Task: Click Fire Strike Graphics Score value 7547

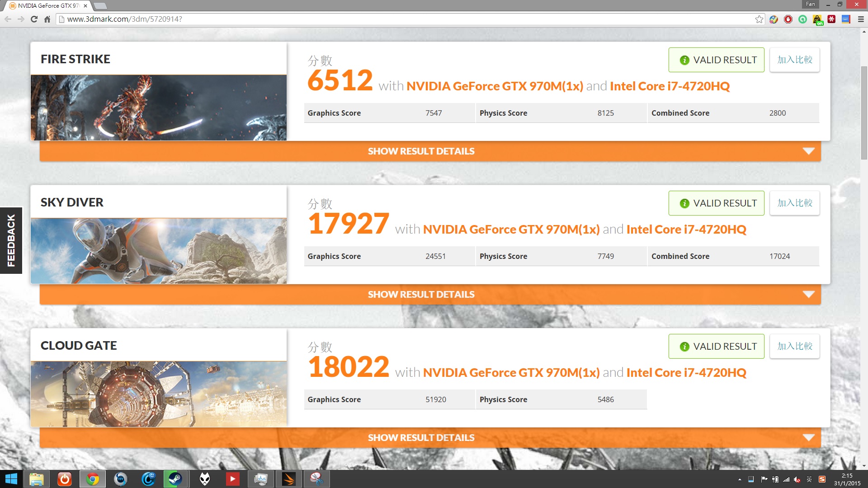Action: [434, 113]
